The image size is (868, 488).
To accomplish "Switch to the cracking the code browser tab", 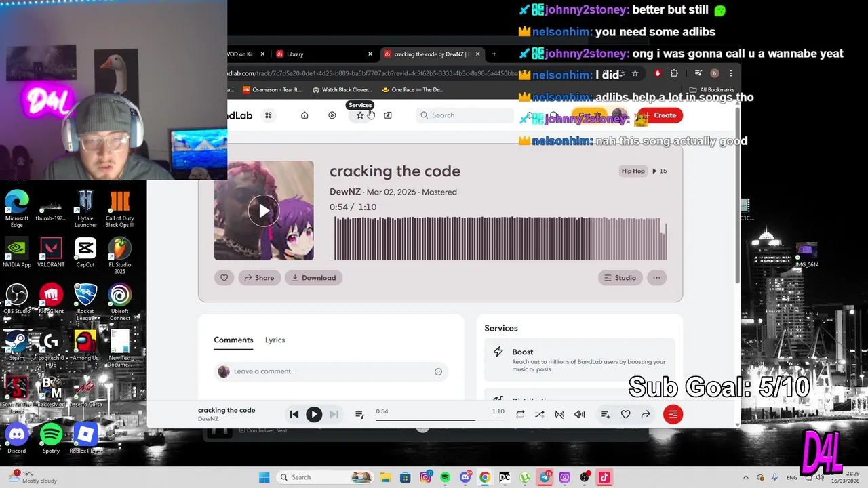I will [x=431, y=54].
